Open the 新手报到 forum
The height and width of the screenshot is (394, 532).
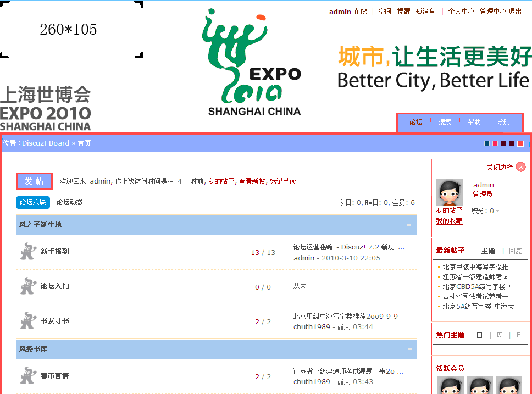pos(54,252)
